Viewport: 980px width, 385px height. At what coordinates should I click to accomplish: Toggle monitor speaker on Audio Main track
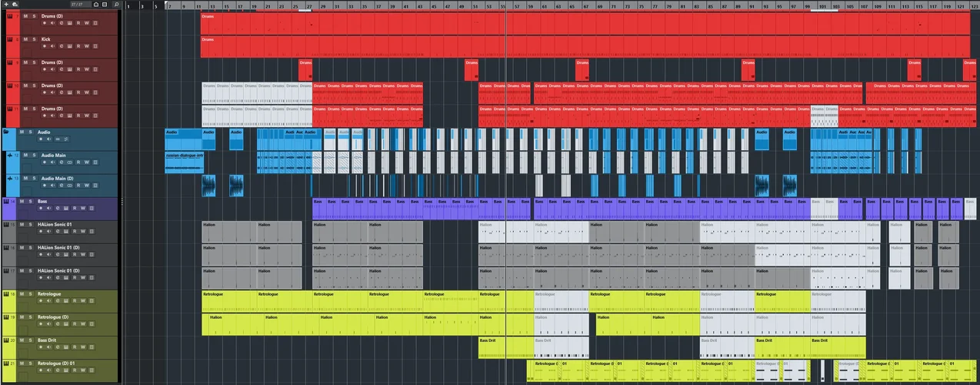click(53, 162)
